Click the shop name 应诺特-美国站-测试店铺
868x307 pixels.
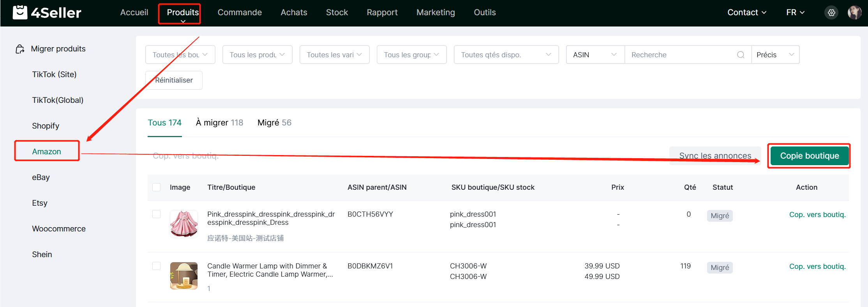tap(245, 238)
